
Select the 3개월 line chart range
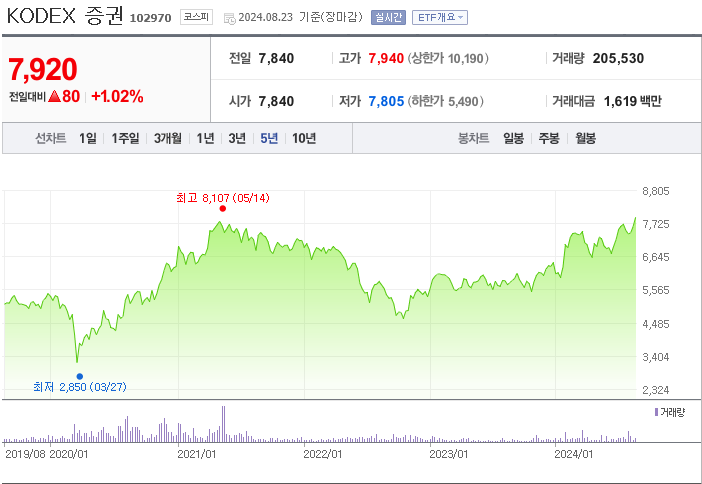168,138
